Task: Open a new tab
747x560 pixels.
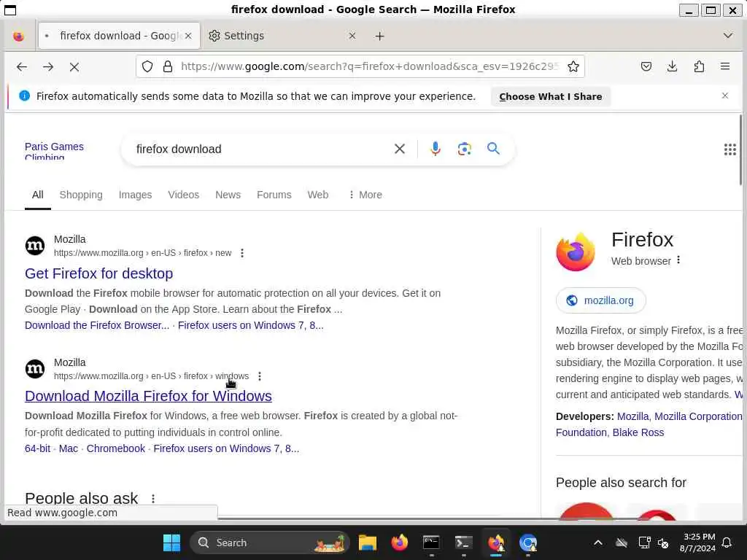Action: click(x=379, y=36)
